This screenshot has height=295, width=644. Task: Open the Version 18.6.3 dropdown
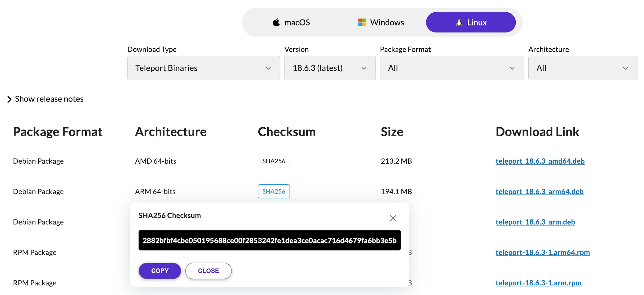pos(330,68)
